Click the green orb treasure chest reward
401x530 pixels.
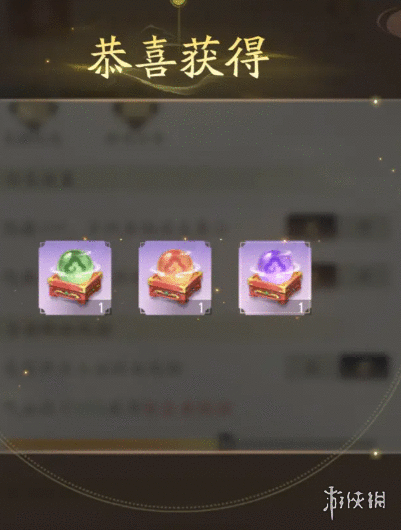point(75,278)
